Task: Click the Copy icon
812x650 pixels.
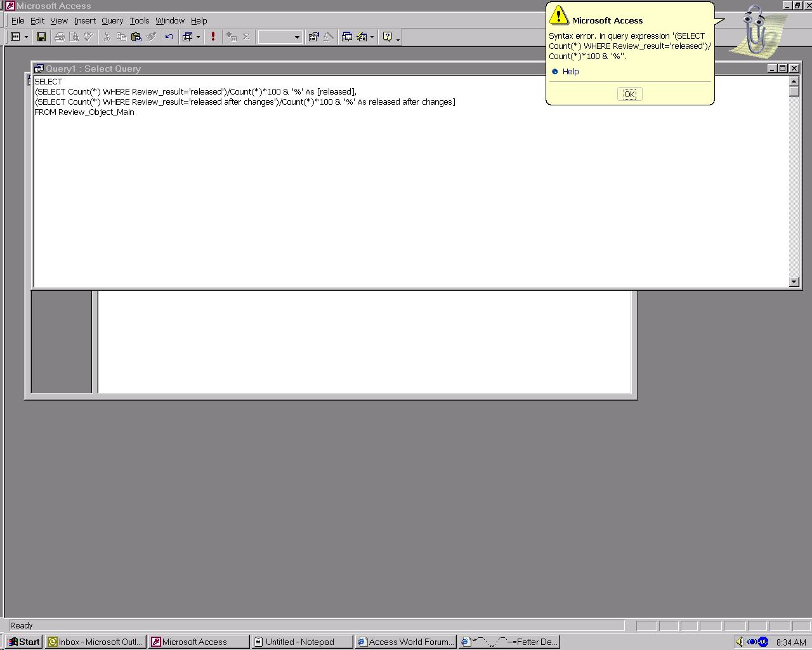Action: pos(121,37)
